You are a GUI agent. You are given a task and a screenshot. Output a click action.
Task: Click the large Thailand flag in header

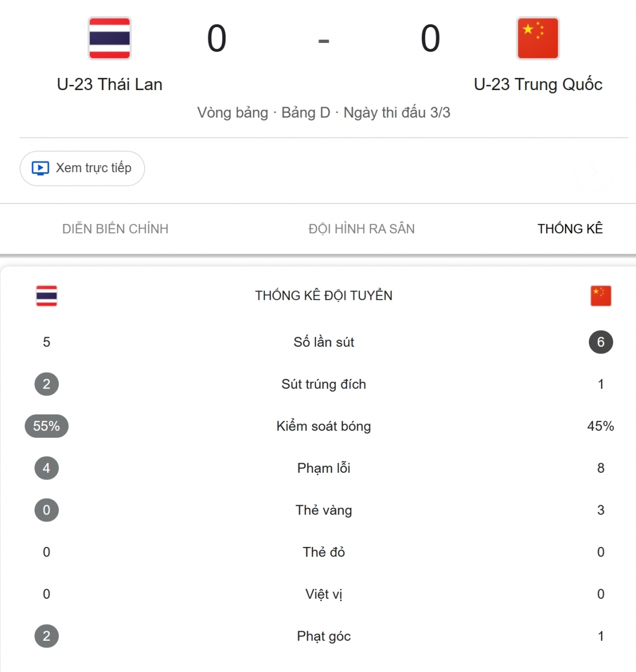[x=110, y=38]
